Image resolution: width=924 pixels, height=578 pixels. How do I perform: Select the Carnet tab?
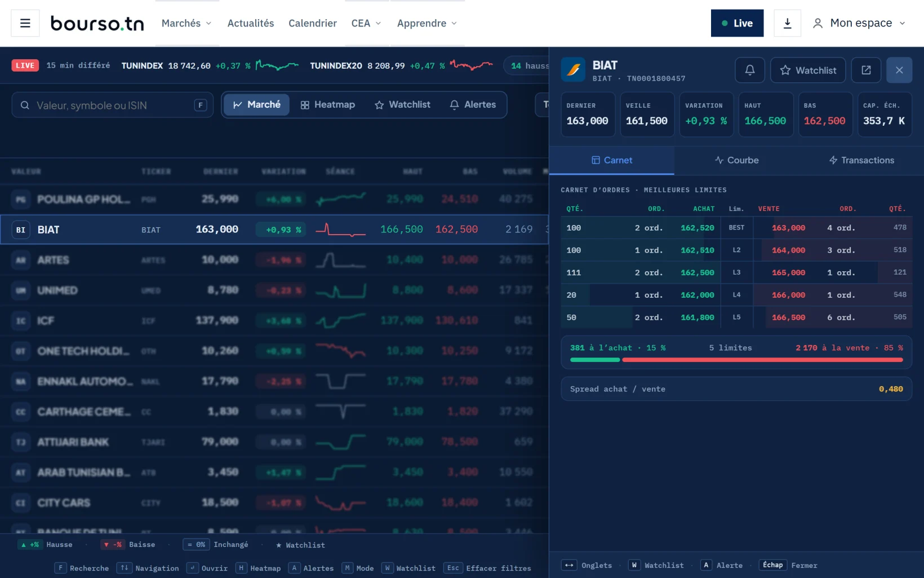[x=612, y=160]
